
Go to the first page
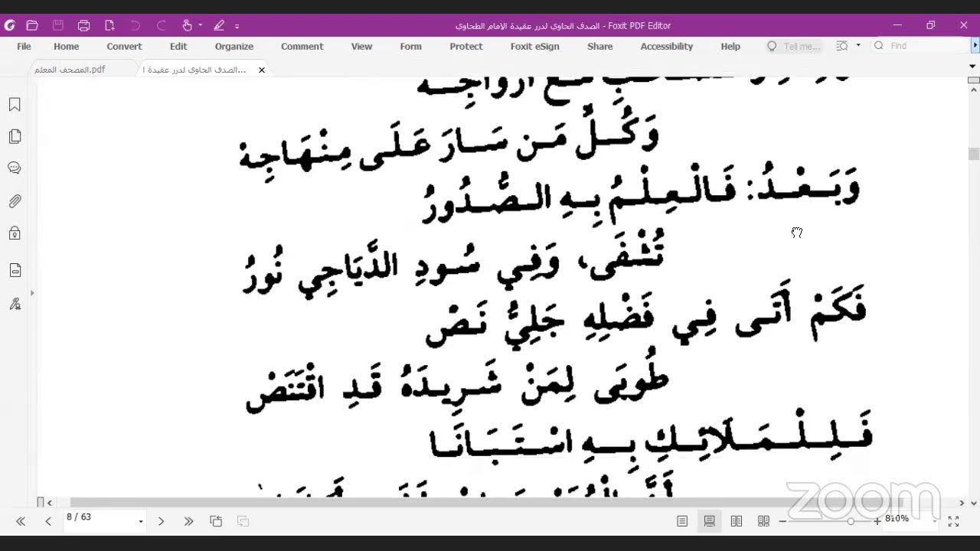[21, 521]
